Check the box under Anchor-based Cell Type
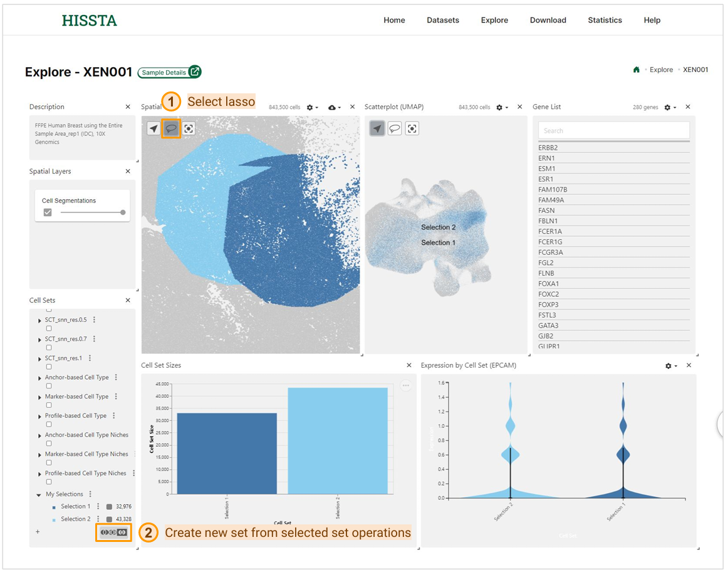The image size is (728, 572). click(x=49, y=386)
